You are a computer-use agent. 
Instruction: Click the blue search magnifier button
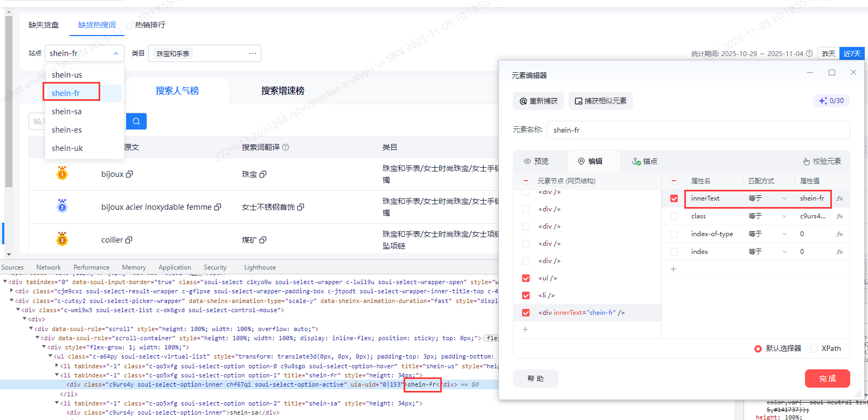click(136, 121)
